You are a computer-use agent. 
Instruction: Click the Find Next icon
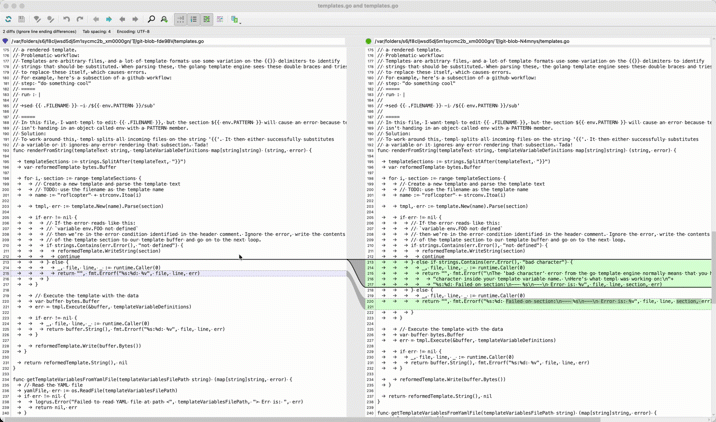(x=164, y=19)
